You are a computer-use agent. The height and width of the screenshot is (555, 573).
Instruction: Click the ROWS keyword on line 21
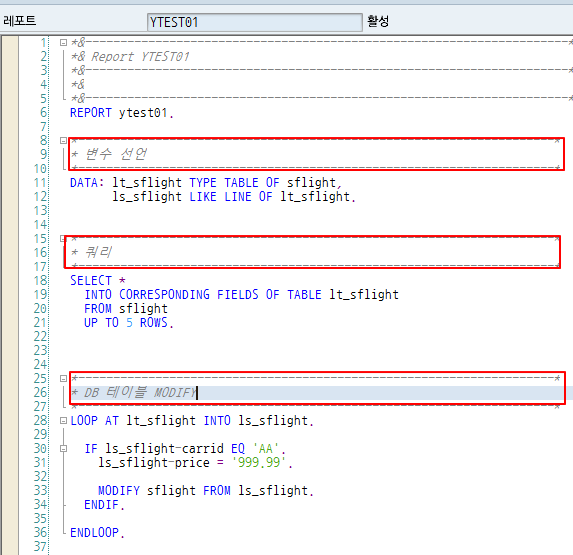(x=153, y=323)
